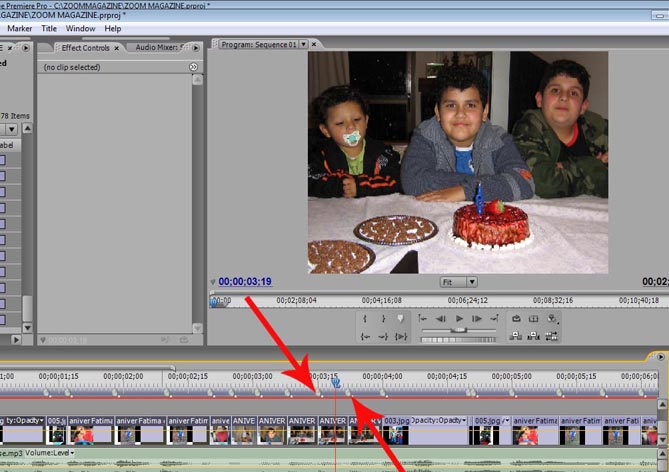
Task: Click the Step Forward frame button
Action: point(478,319)
